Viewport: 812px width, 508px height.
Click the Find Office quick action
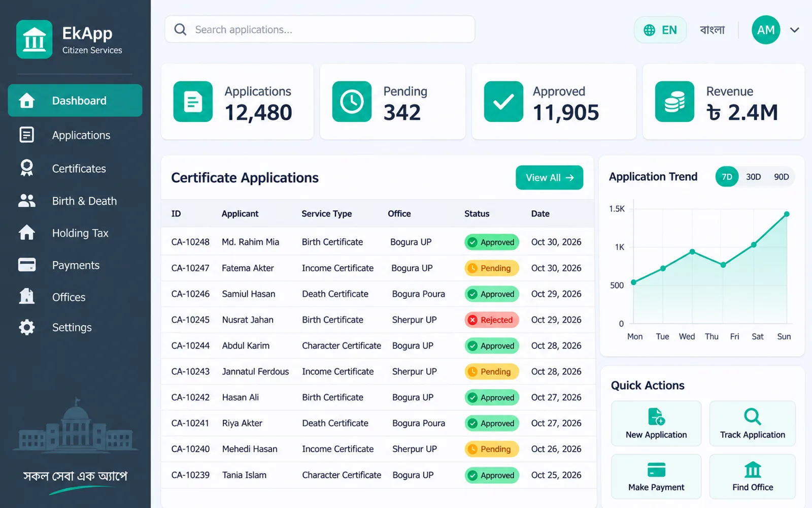point(752,477)
